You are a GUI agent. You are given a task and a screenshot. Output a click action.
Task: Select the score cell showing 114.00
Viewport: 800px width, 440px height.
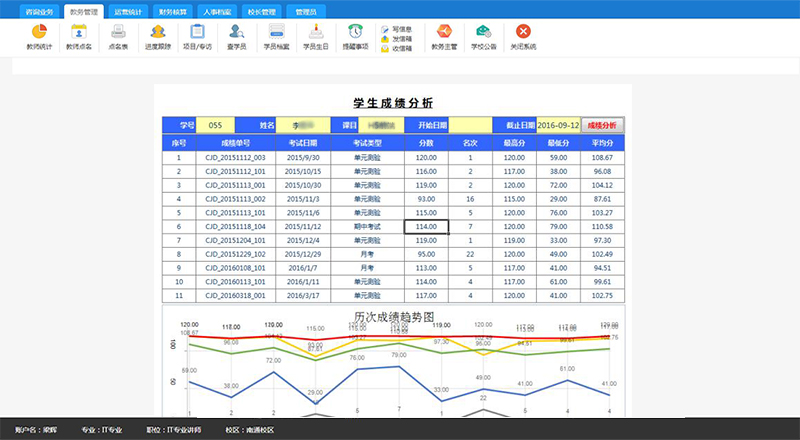(x=426, y=227)
